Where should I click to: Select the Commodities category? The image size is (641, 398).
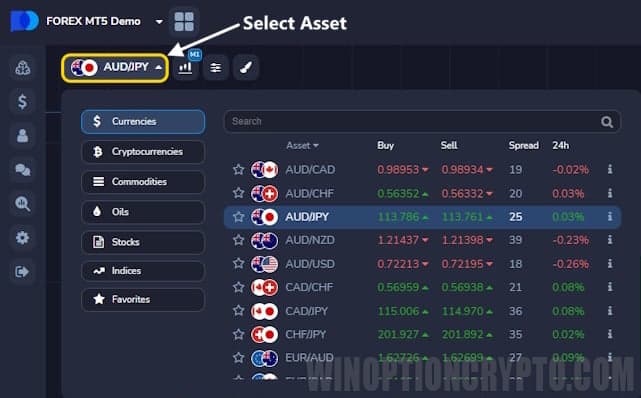(143, 182)
